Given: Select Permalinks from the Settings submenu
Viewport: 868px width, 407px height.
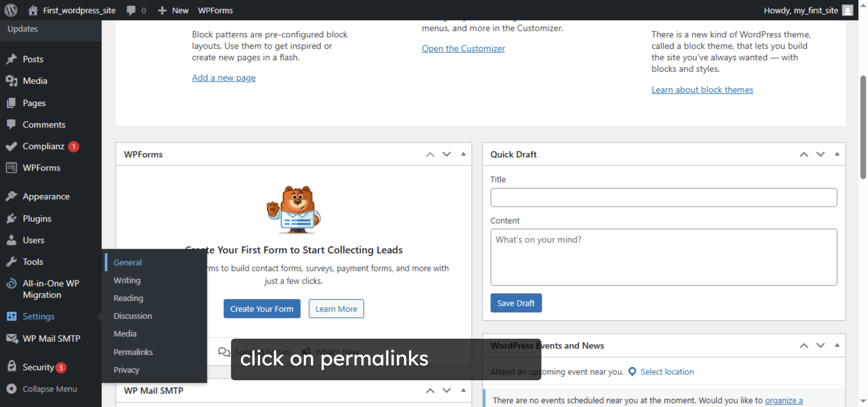Looking at the screenshot, I should [x=133, y=352].
